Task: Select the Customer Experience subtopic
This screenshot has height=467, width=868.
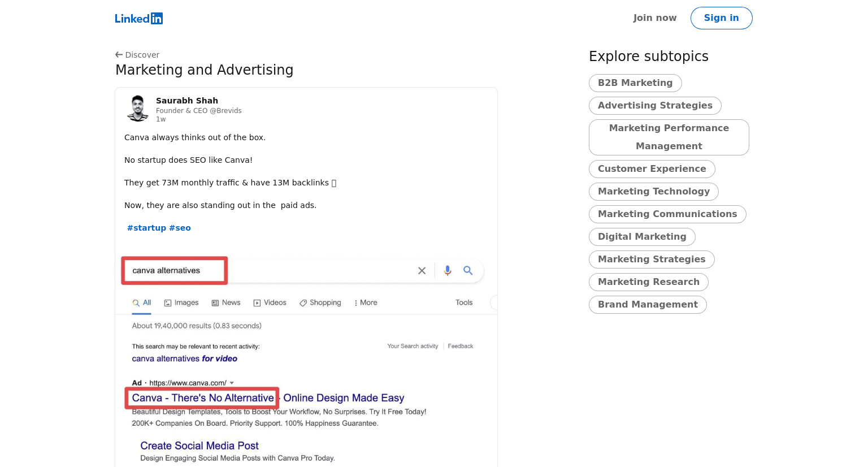Action: coord(652,169)
